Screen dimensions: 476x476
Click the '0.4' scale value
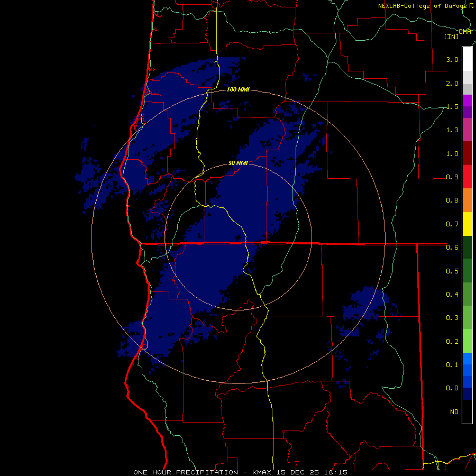(452, 294)
